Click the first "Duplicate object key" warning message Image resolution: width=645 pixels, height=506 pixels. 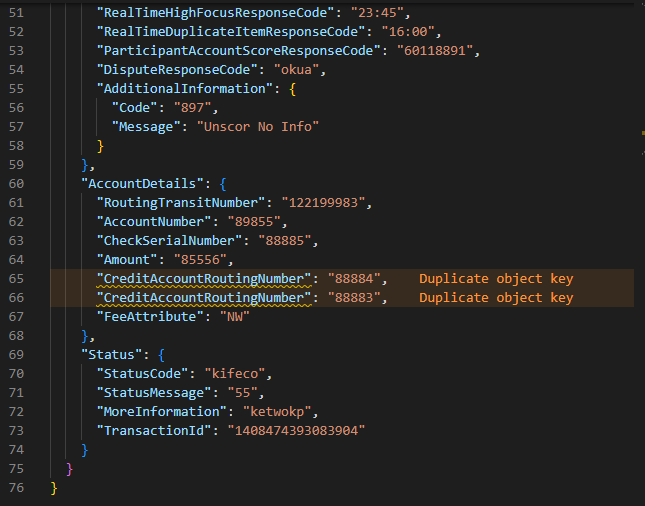tap(495, 279)
